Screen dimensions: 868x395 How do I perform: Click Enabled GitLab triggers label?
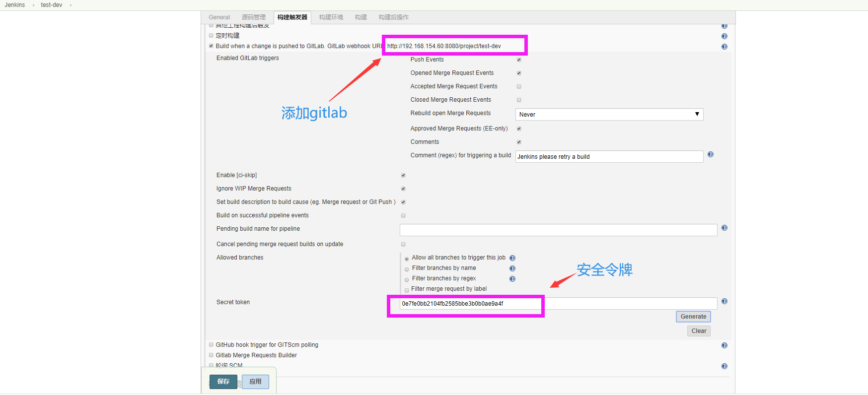pos(248,58)
